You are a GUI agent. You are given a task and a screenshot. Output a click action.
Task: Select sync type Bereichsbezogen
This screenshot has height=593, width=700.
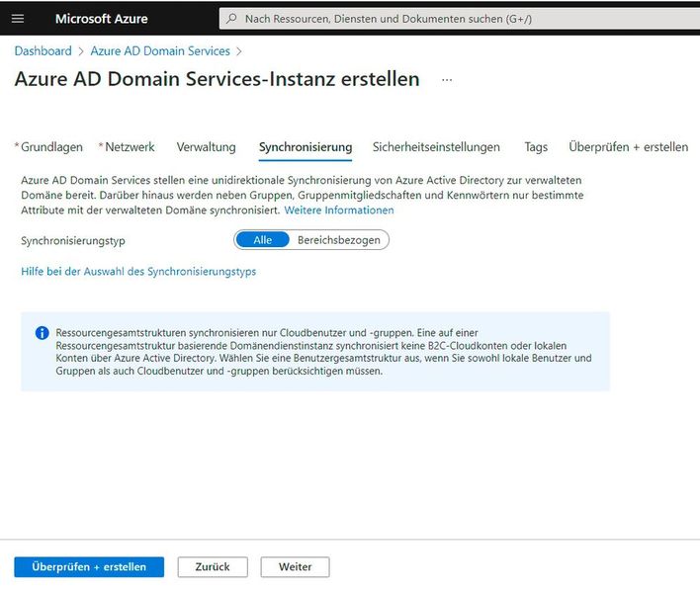point(339,240)
